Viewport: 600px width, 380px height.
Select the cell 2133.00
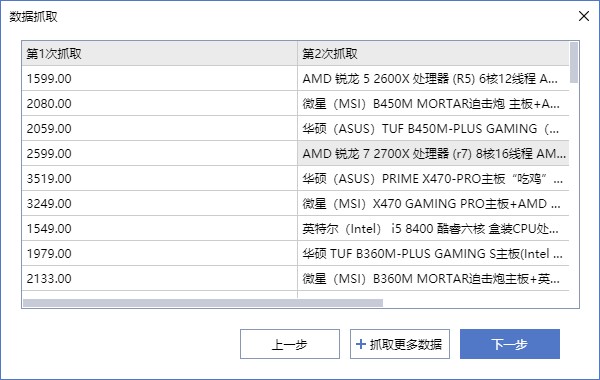point(160,278)
